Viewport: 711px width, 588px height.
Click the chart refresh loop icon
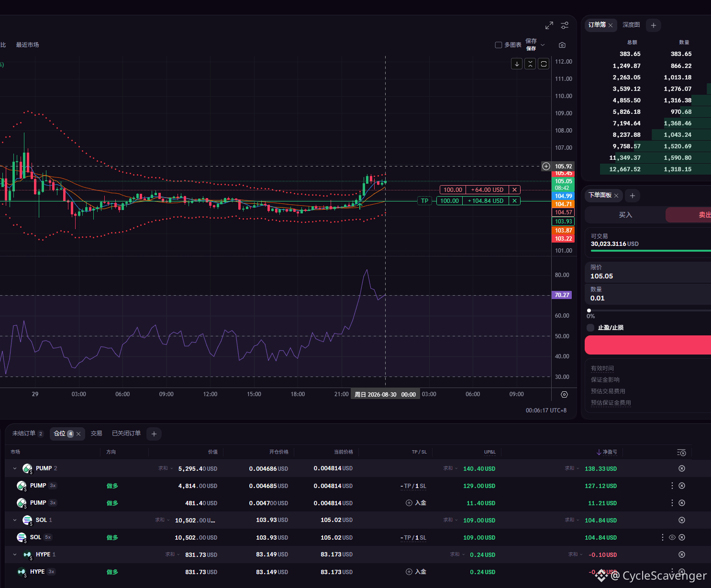(544, 64)
